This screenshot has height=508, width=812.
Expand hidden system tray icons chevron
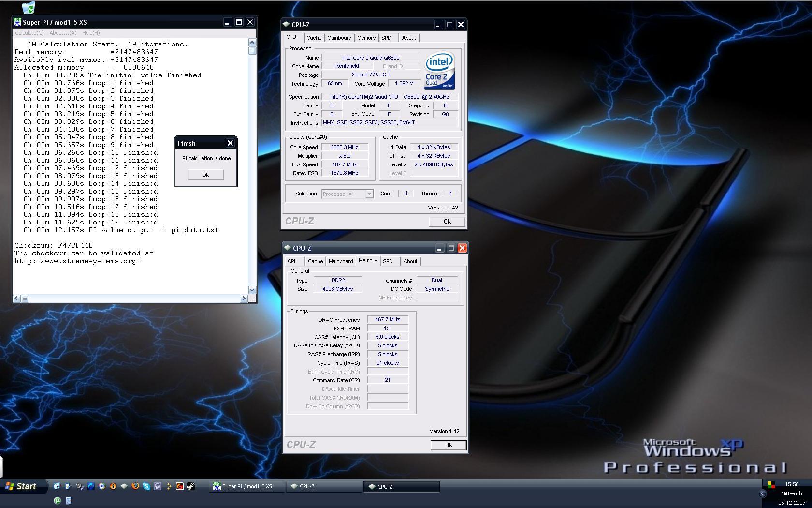[x=762, y=494]
